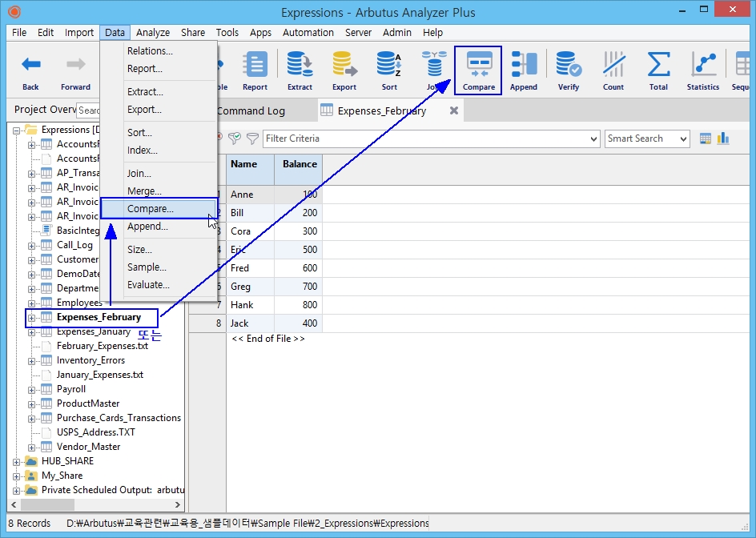
Task: Click the filter funnel icon
Action: [252, 139]
